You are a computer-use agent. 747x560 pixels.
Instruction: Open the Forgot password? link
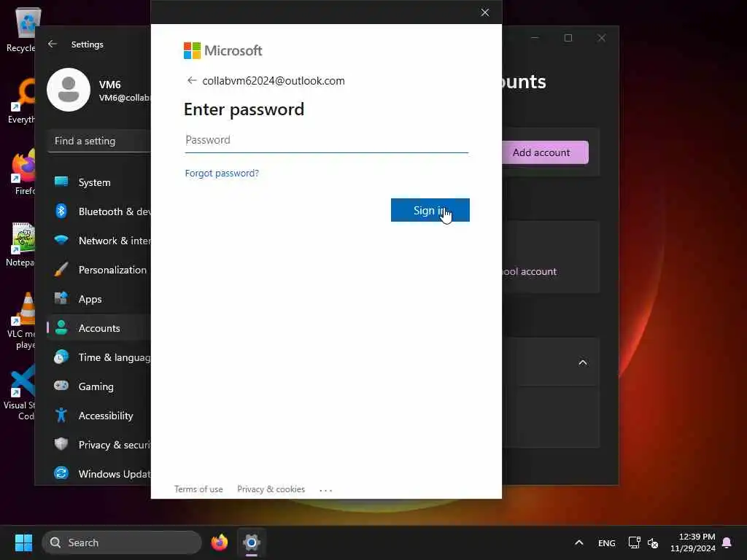point(222,174)
